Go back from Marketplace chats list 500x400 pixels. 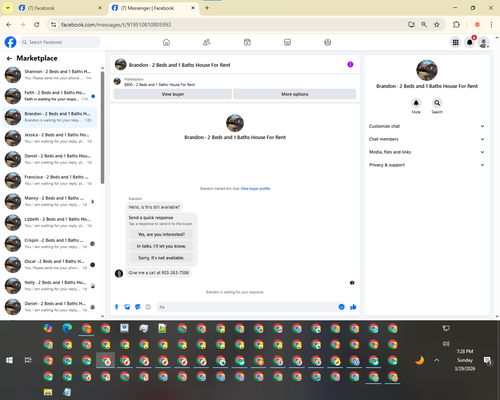point(9,58)
